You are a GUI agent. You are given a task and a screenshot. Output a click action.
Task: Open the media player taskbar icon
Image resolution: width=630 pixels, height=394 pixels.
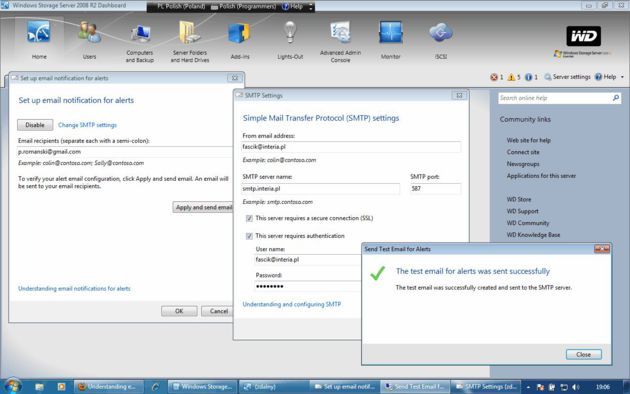(x=61, y=387)
